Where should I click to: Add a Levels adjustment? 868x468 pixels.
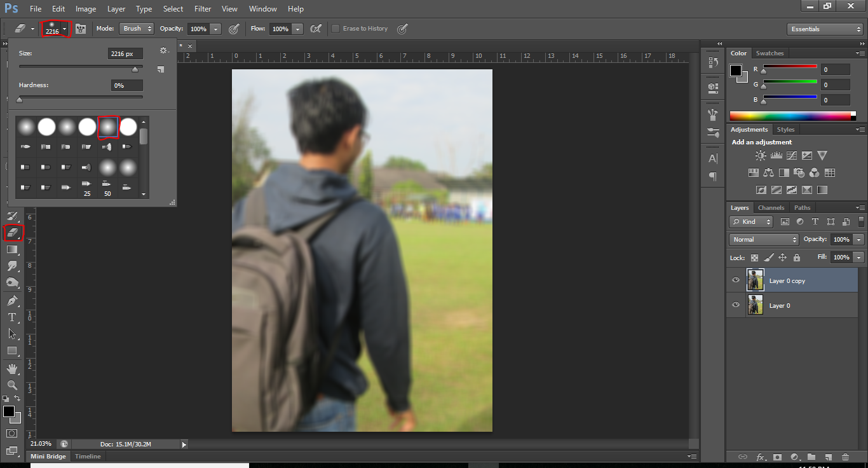pos(776,155)
